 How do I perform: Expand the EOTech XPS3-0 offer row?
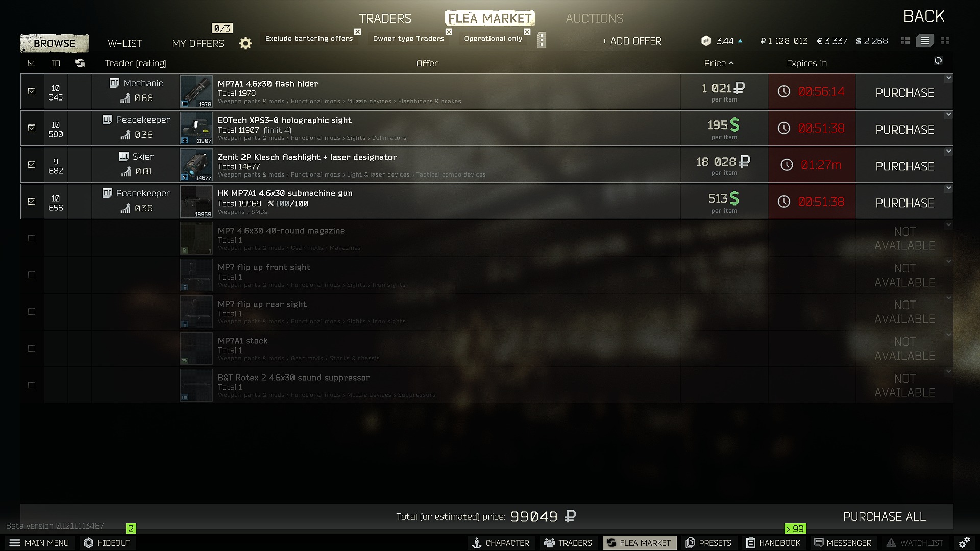click(948, 115)
